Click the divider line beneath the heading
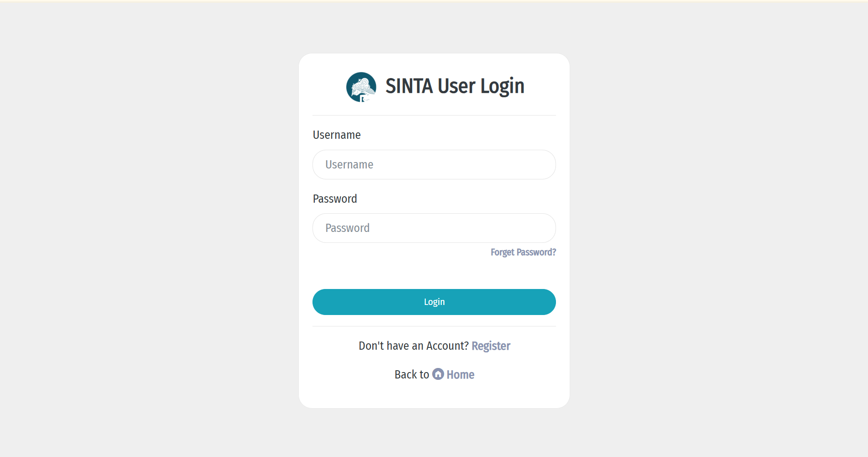The width and height of the screenshot is (868, 457). pyautogui.click(x=434, y=116)
